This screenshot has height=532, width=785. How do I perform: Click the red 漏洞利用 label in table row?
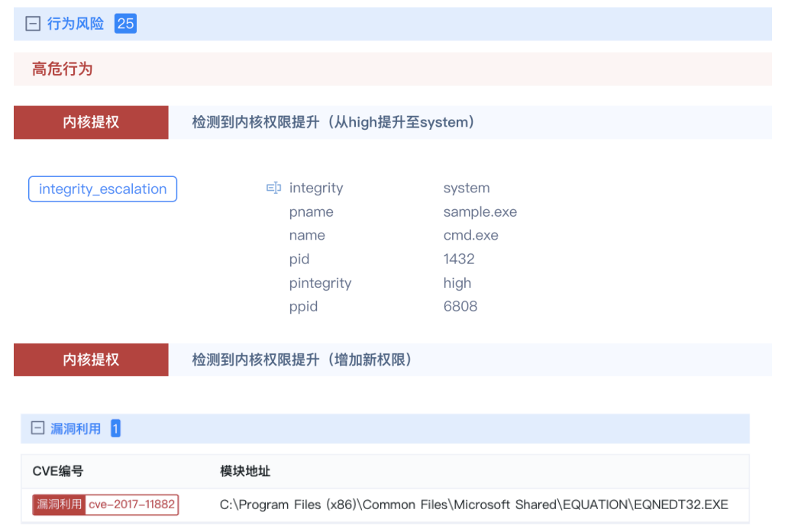(59, 505)
